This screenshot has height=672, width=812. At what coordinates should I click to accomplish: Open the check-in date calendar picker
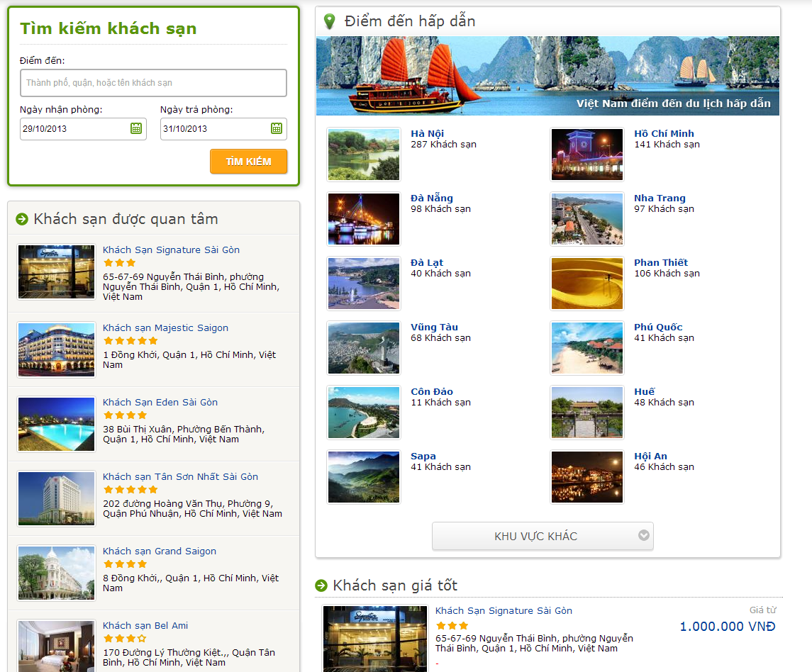(x=138, y=129)
